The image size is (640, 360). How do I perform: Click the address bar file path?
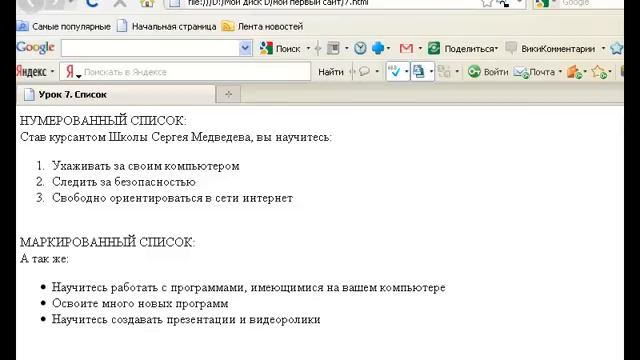click(x=278, y=3)
